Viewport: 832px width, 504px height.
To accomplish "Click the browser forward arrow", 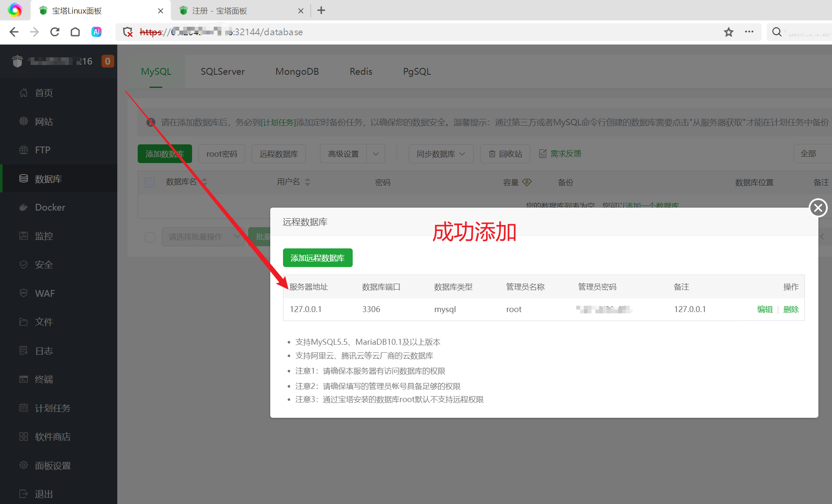I will coord(34,32).
